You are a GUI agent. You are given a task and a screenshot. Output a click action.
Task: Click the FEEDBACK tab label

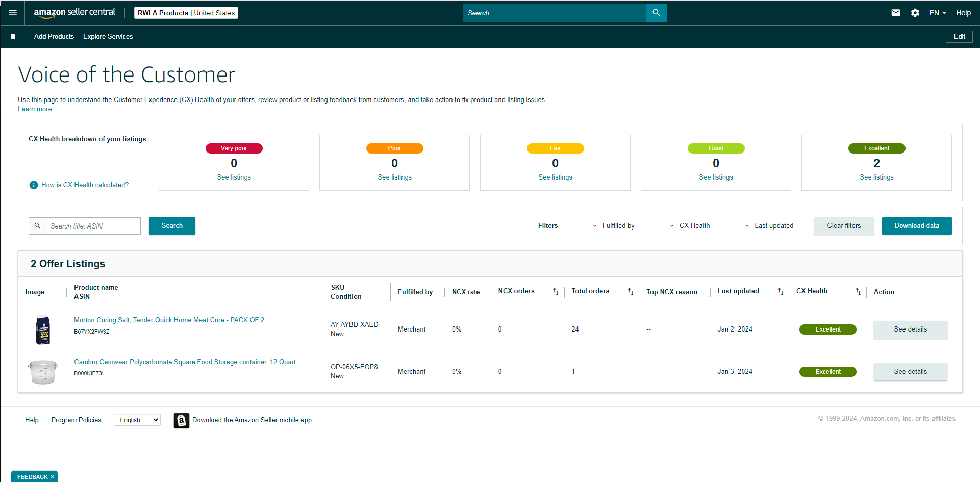point(32,477)
